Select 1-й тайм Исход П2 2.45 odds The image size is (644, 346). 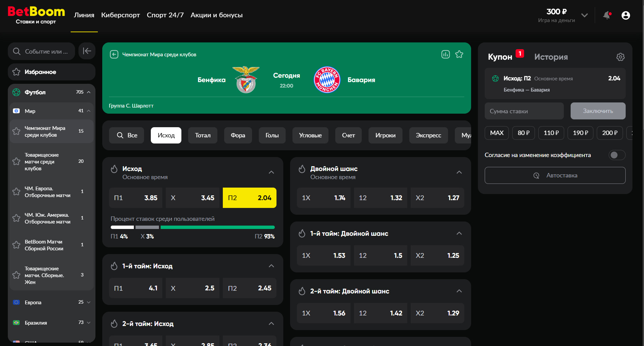(250, 288)
